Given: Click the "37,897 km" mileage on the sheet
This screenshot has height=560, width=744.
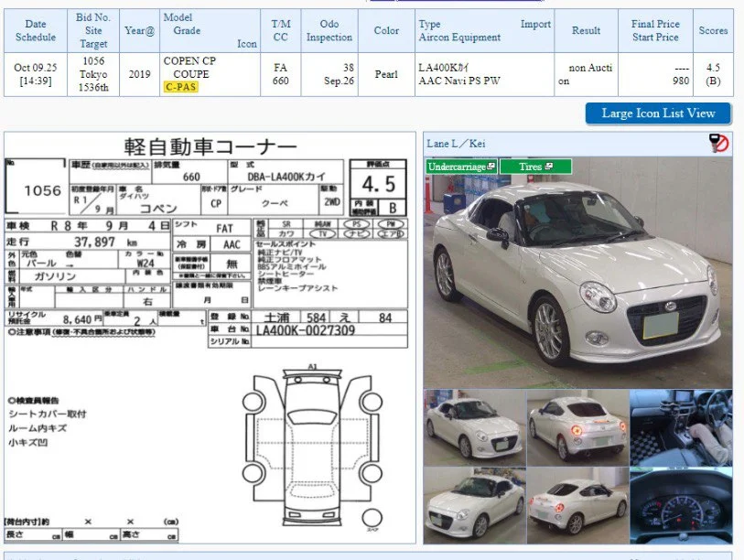Looking at the screenshot, I should (105, 242).
